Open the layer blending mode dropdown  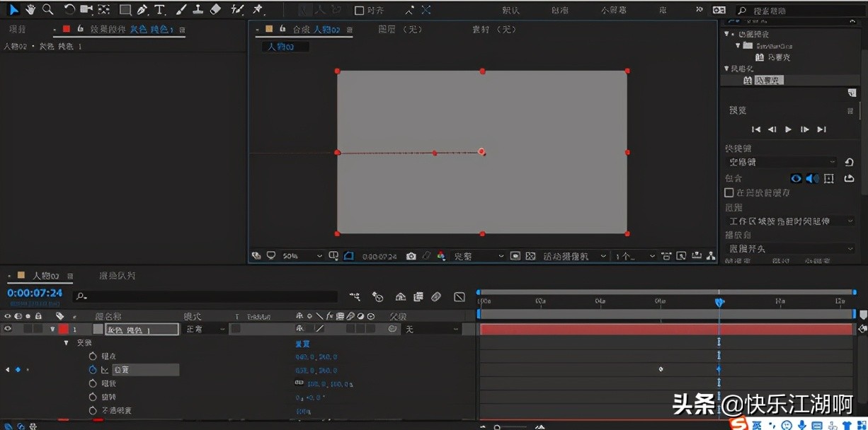pos(205,329)
